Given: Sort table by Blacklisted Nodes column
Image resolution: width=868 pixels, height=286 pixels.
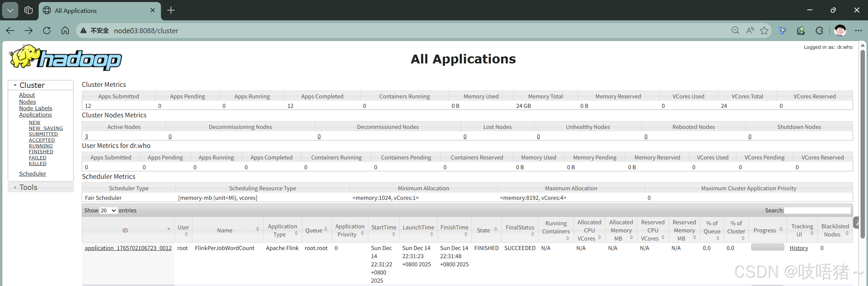Looking at the screenshot, I should [847, 234].
